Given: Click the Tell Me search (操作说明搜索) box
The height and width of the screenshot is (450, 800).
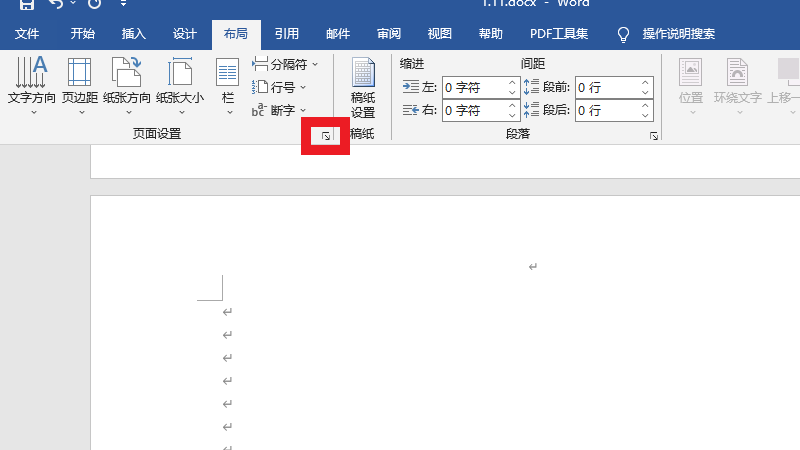Looking at the screenshot, I should pos(678,34).
